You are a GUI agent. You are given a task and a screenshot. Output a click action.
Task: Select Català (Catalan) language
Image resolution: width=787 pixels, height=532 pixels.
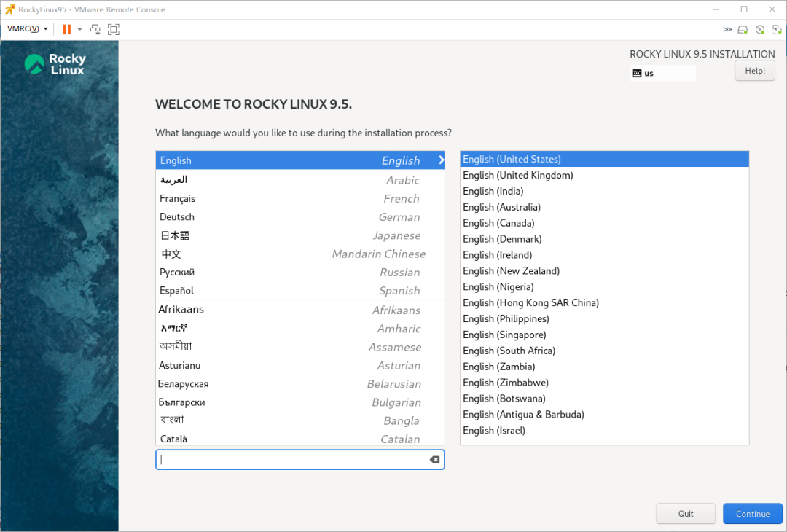pos(300,438)
